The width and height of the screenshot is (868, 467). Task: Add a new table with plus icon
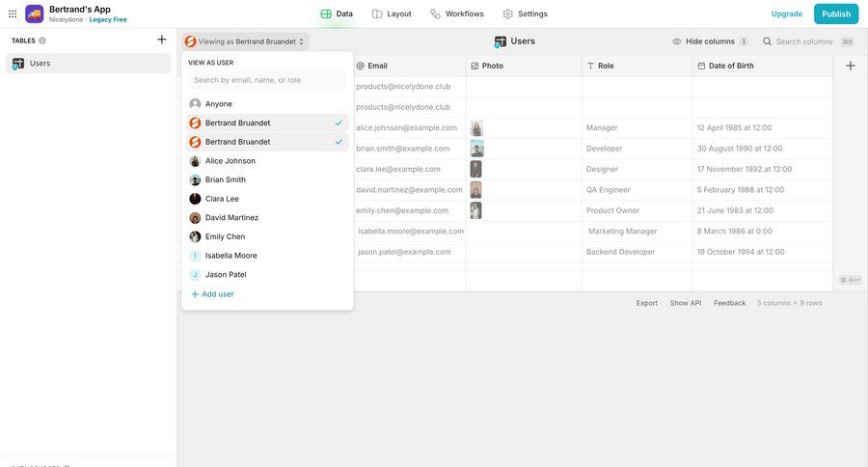162,40
